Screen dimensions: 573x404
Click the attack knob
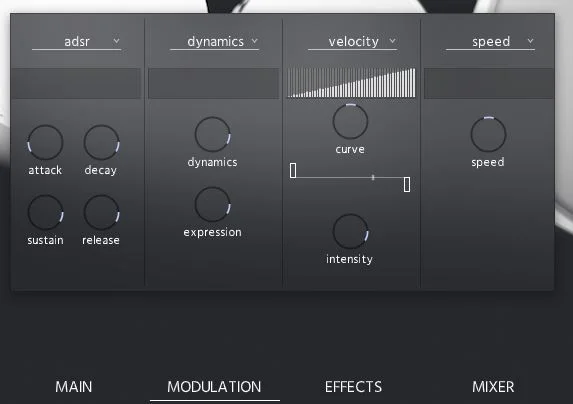tap(45, 142)
